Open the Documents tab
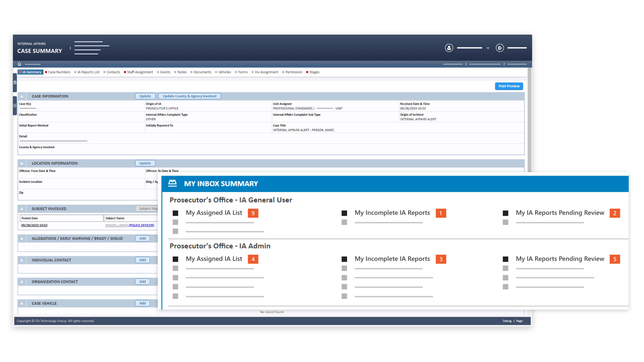The width and height of the screenshot is (644, 362). tap(202, 72)
